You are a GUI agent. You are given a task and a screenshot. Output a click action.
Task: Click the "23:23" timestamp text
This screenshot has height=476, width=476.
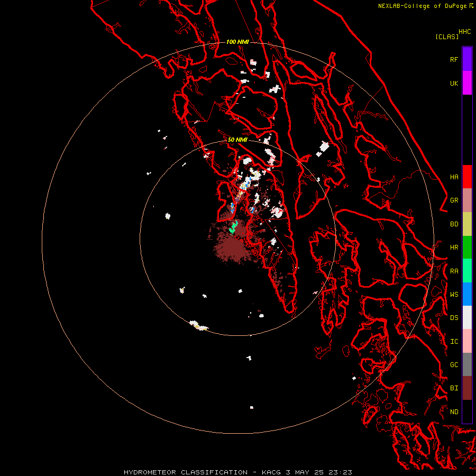tap(340, 472)
